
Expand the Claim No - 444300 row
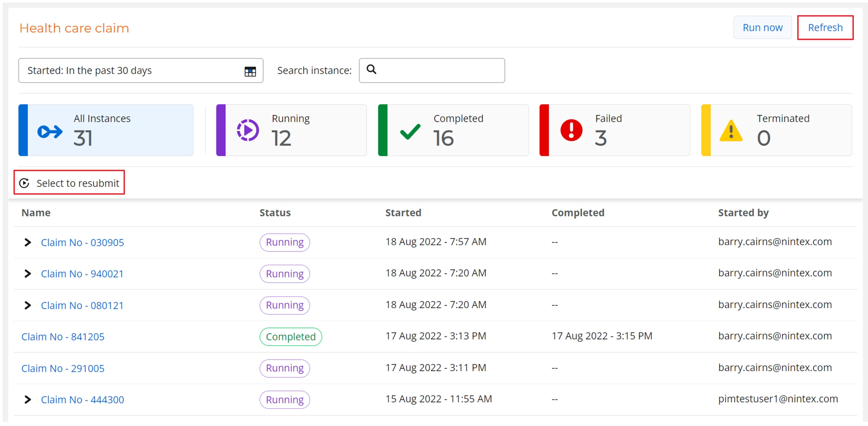point(28,400)
